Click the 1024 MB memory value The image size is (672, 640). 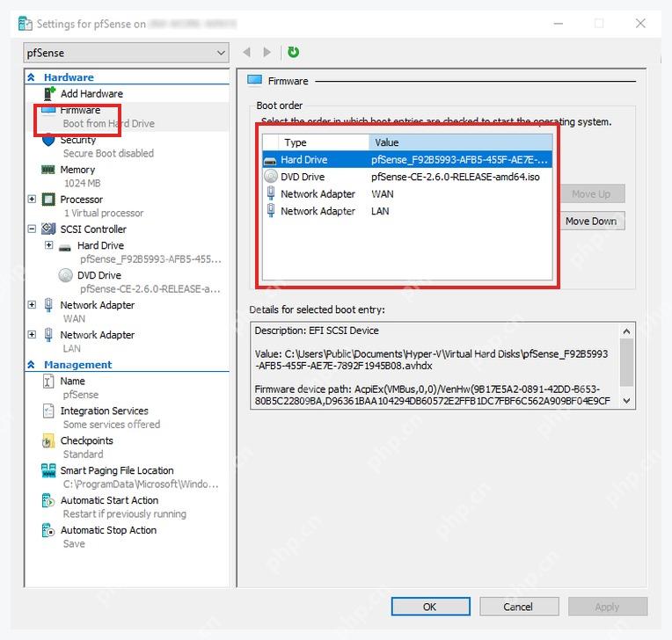point(83,184)
